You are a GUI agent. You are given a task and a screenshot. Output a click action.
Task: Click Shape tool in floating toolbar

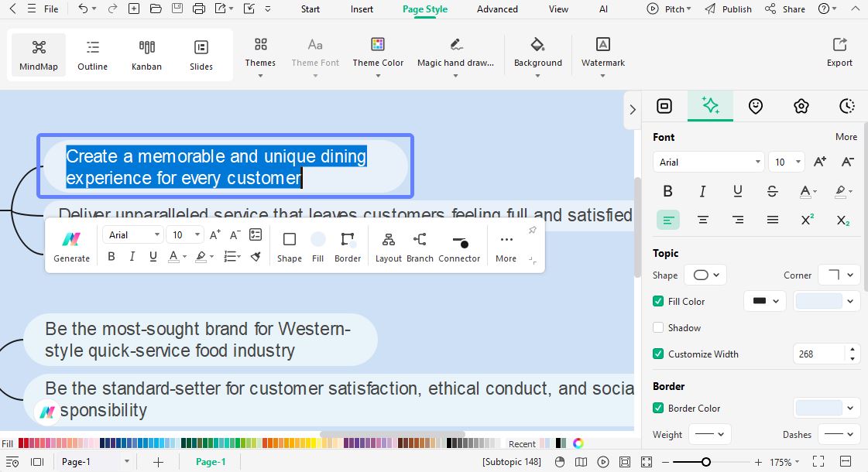pos(290,246)
